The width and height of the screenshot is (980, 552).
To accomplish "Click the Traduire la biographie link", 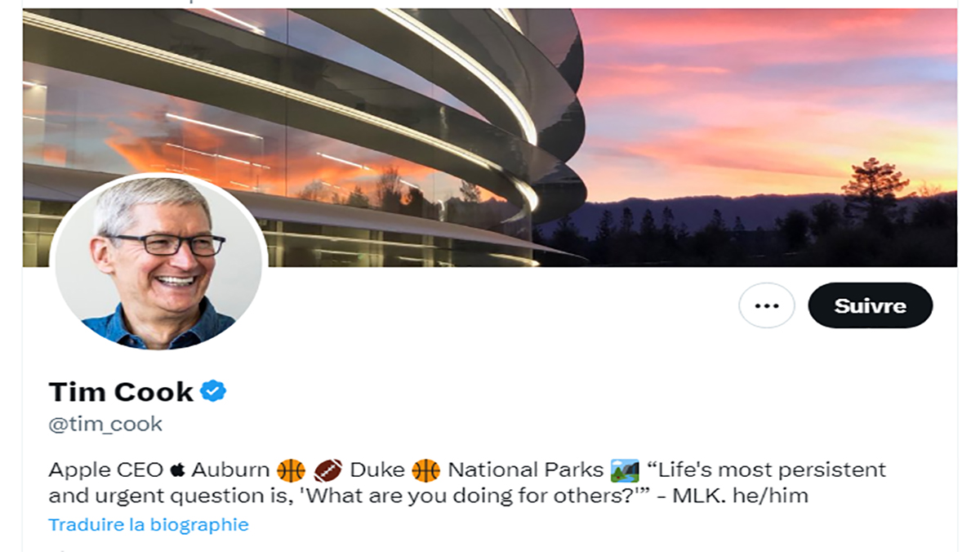I will [148, 524].
